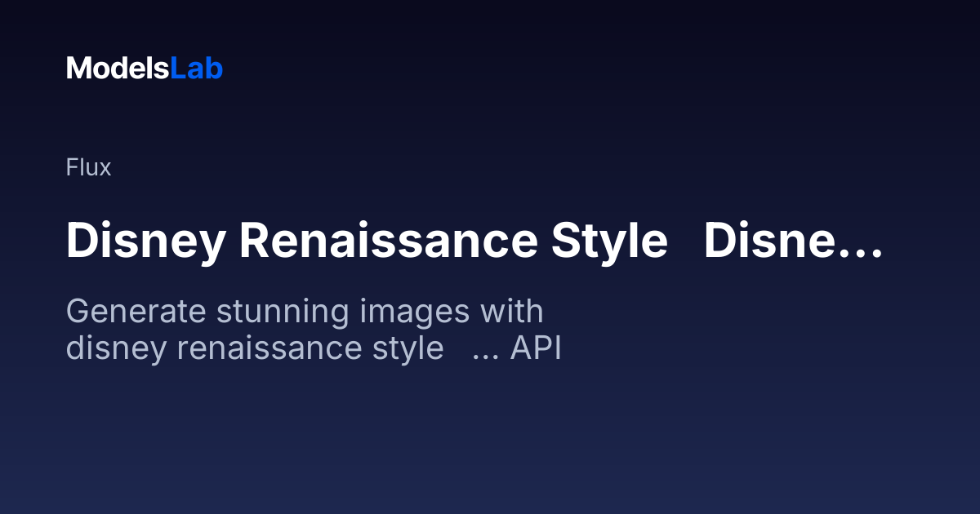Click the letter "M" in the ModelsLab logo

point(78,69)
